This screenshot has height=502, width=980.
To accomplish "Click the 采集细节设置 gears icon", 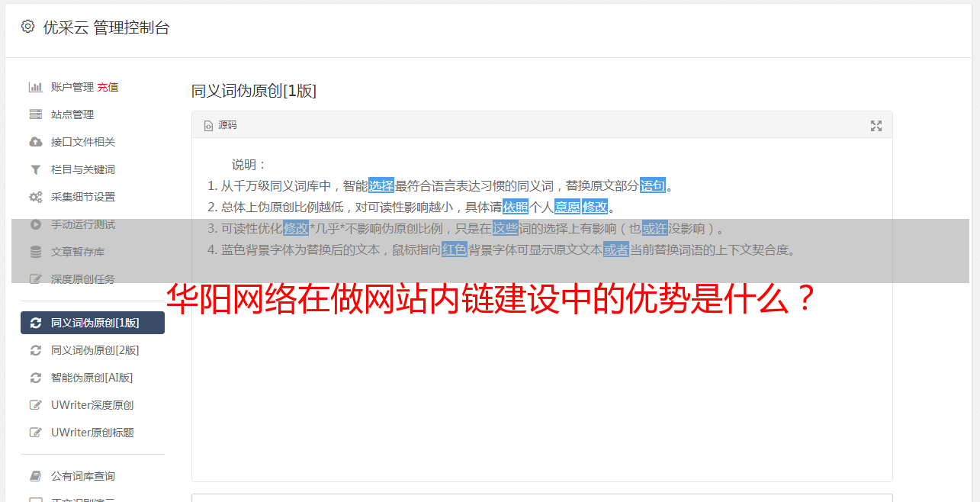I will click(x=35, y=197).
